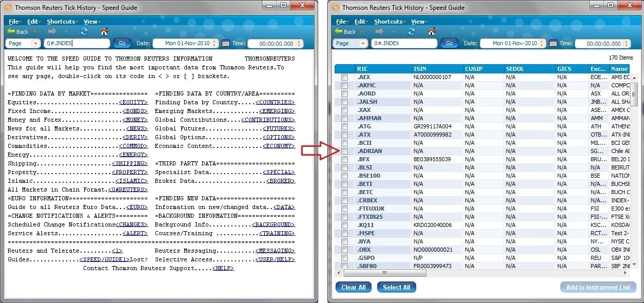644x303 pixels.
Task: Follow the <HELP> support link
Action: [x=223, y=268]
